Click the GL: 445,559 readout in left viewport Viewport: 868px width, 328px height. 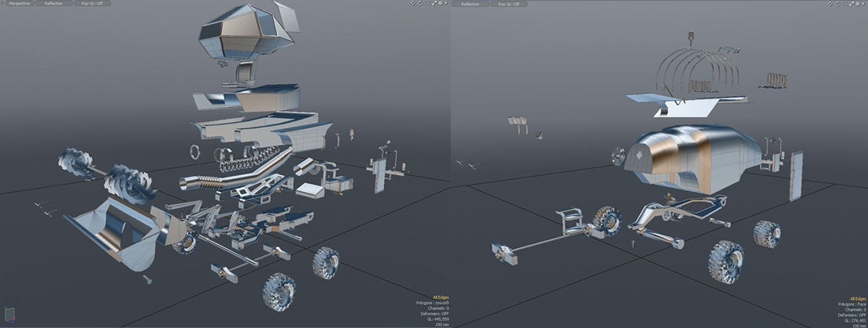point(438,319)
